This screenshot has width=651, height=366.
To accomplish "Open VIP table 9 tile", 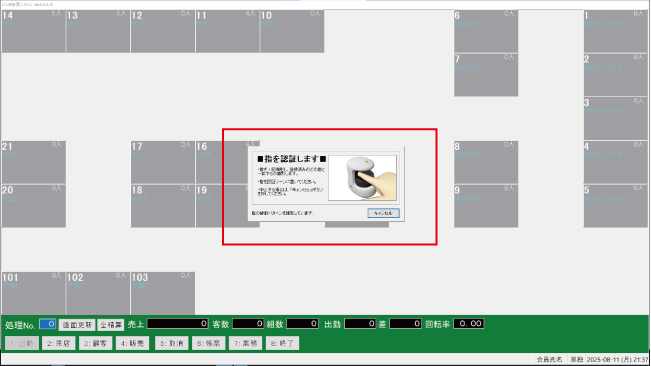I will (x=486, y=206).
